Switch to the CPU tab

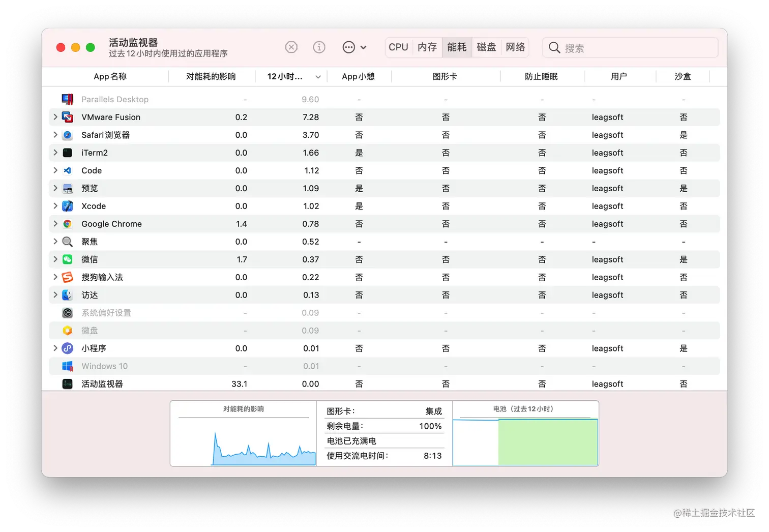(398, 47)
